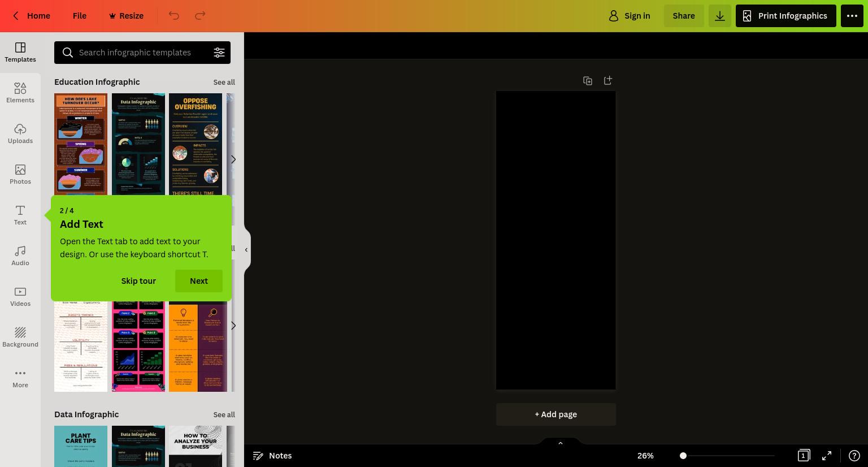Duplicate the page icon
This screenshot has height=467, width=868.
coord(588,81)
